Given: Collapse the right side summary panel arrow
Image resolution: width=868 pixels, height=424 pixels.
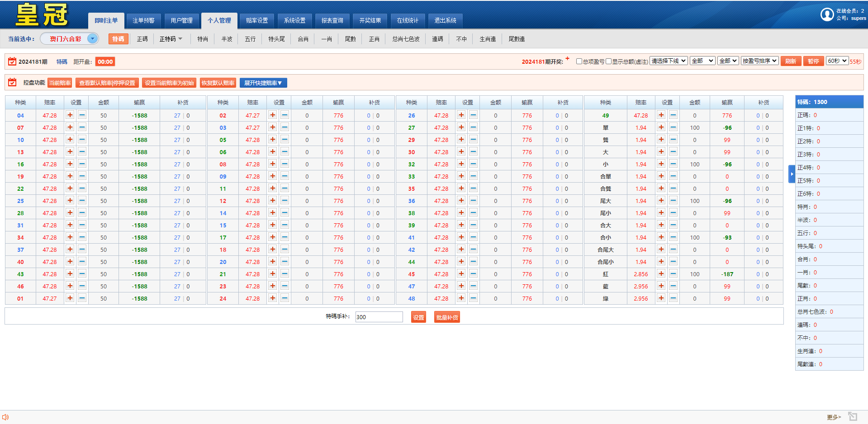Looking at the screenshot, I should pos(792,174).
